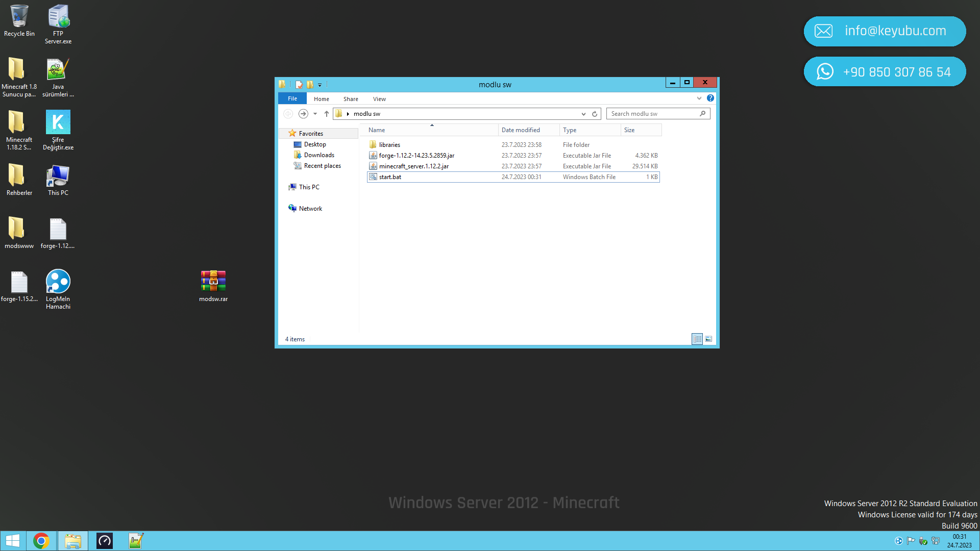The image size is (980, 551).
Task: Sort files by Size column header
Action: (x=629, y=130)
